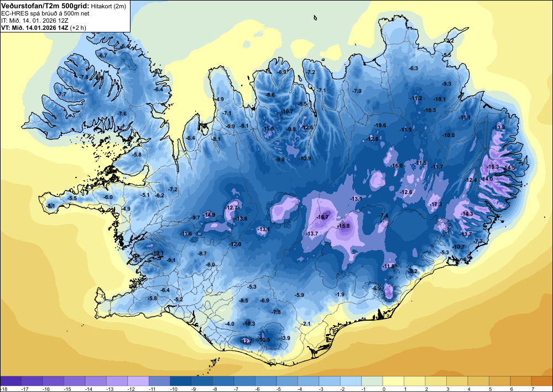Click the -15.8 temperature label
This screenshot has width=553, height=392.
[343, 226]
